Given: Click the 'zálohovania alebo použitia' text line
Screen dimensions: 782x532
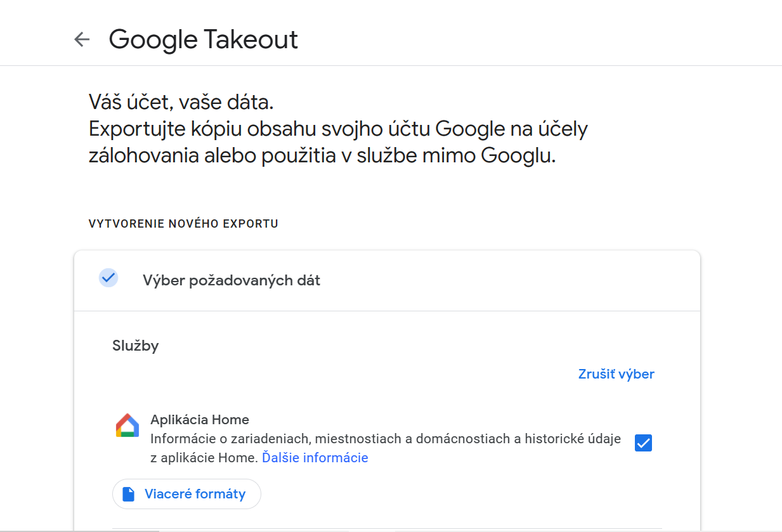Looking at the screenshot, I should 322,156.
